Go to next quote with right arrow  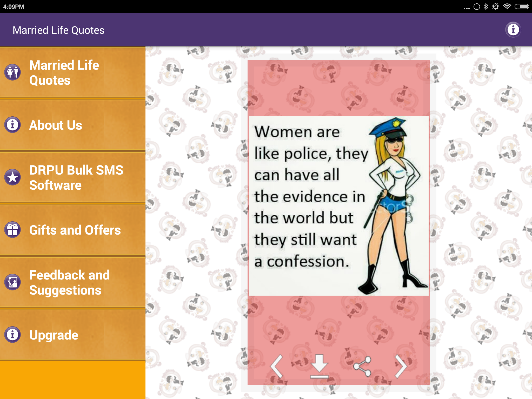[400, 366]
